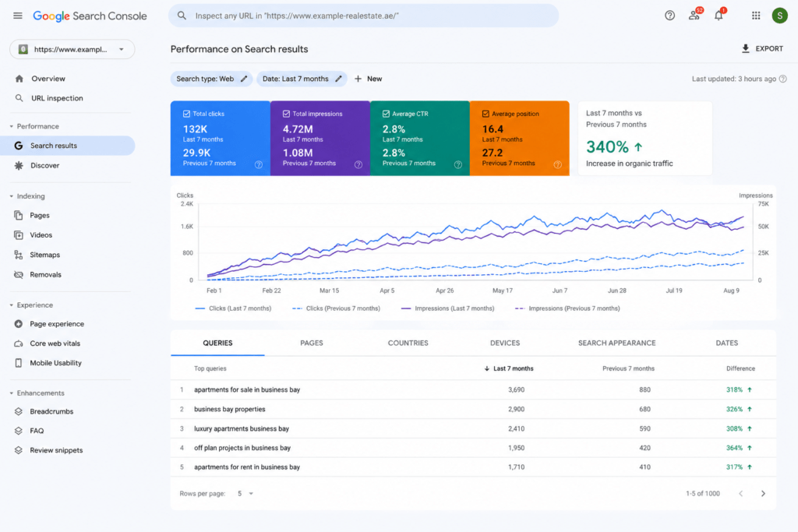Click the Breadcrumbs layers icon
This screenshot has width=798, height=532.
pyautogui.click(x=19, y=411)
